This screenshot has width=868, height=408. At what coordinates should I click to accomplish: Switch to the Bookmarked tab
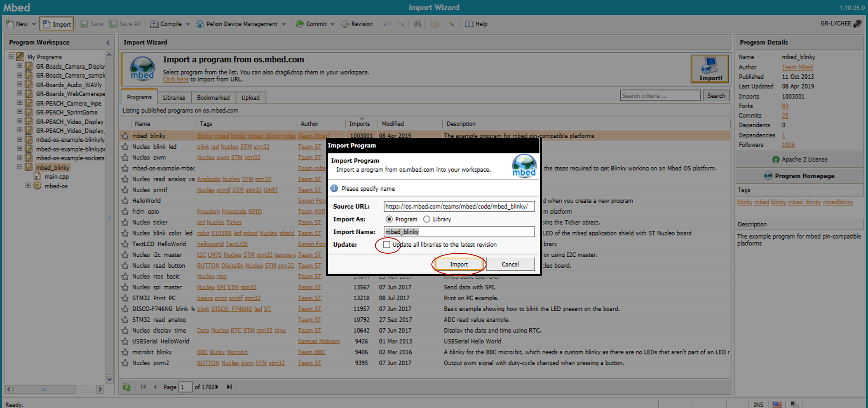click(x=213, y=97)
